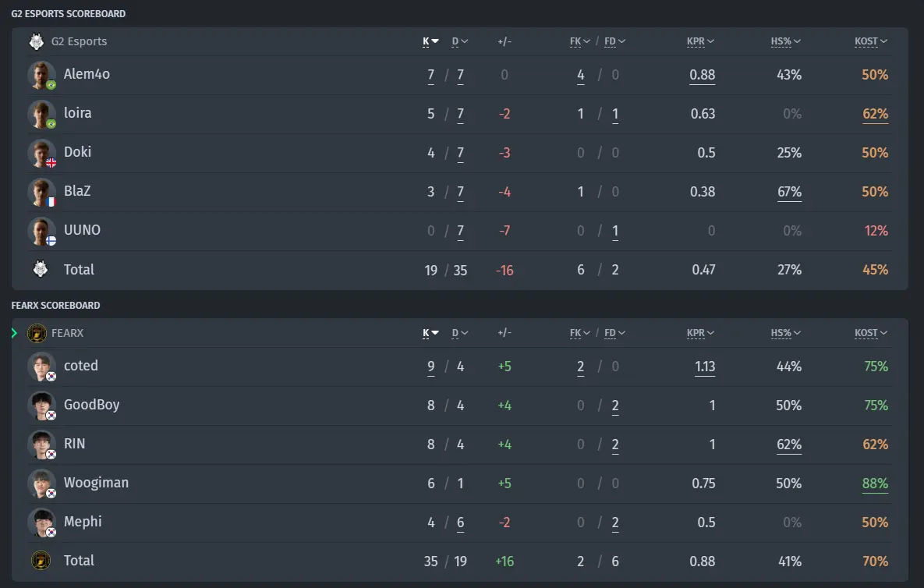Viewport: 924px width, 588px height.
Task: Open Alem4o's player avatar
Action: (x=42, y=75)
